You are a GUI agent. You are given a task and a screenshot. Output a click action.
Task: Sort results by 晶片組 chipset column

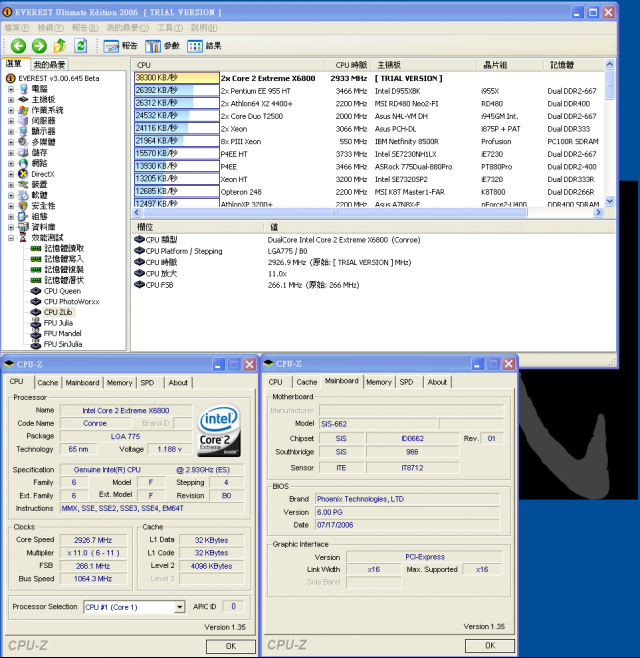click(x=510, y=65)
